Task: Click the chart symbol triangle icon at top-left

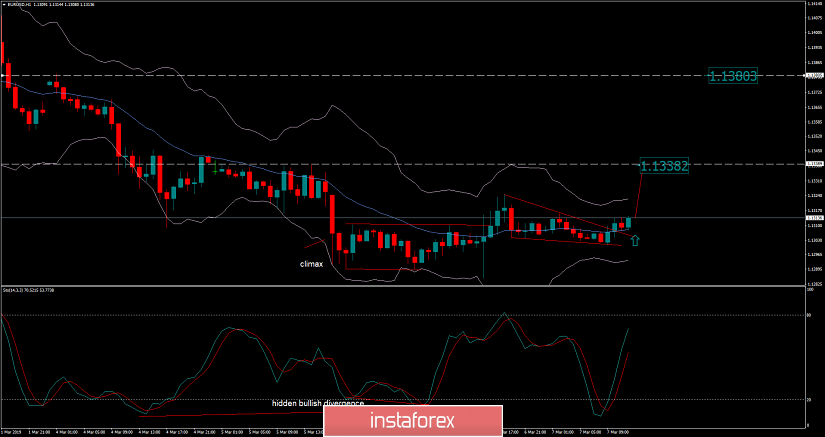Action: (4, 5)
